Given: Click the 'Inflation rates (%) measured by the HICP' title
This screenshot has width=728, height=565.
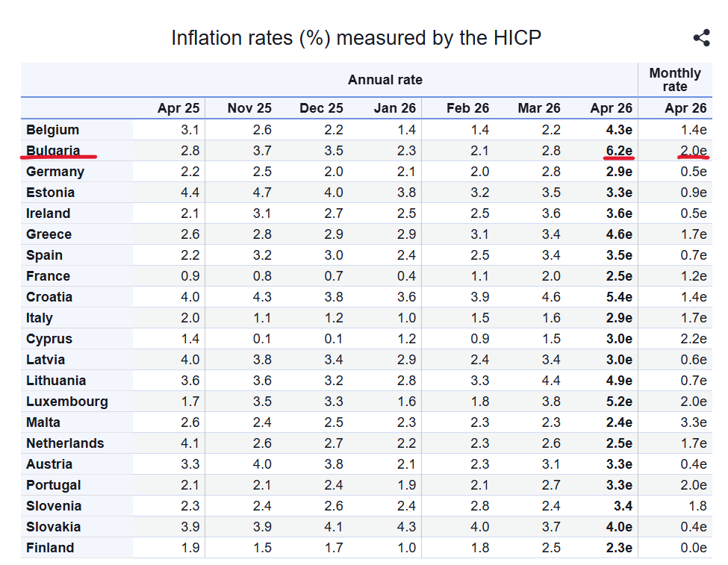Looking at the screenshot, I should click(355, 38).
